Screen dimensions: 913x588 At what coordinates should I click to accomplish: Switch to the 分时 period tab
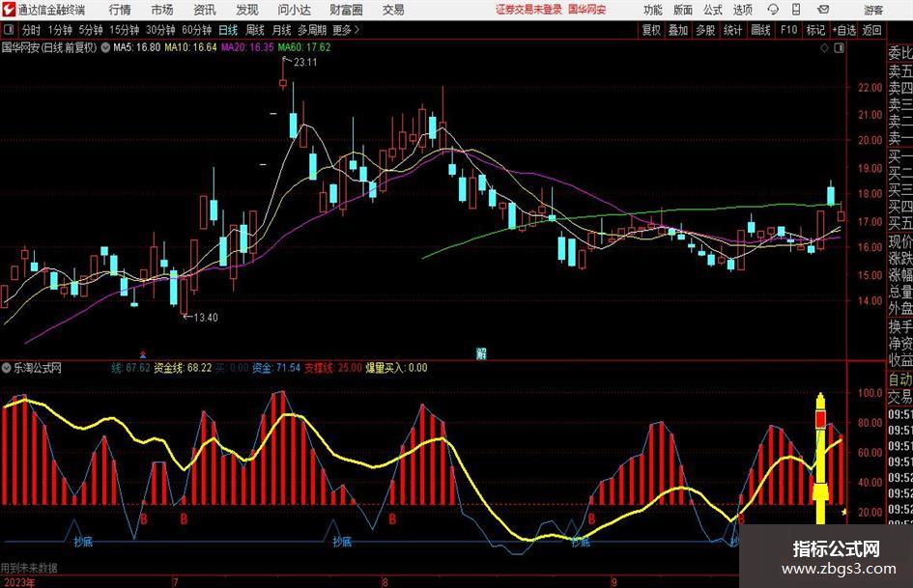32,30
